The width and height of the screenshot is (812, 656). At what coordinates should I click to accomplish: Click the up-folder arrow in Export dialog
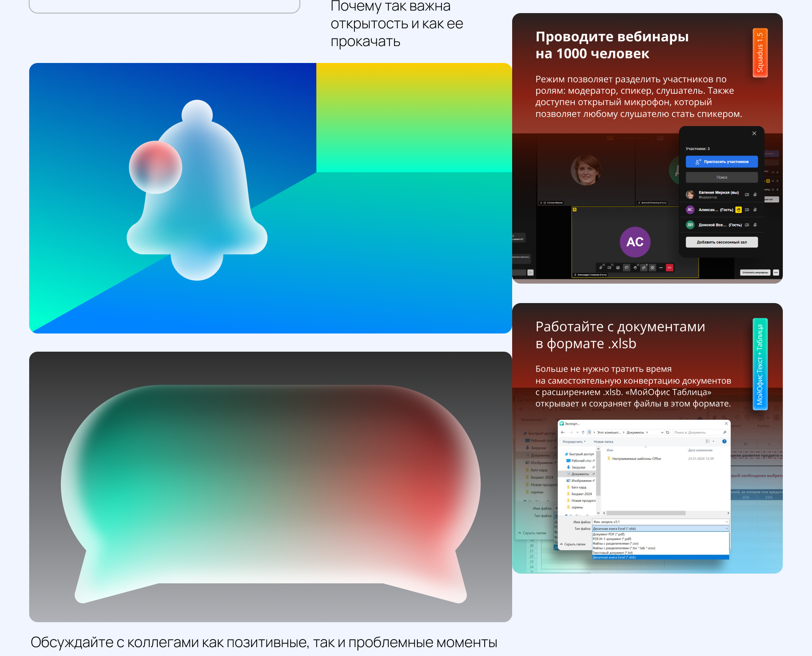click(583, 432)
